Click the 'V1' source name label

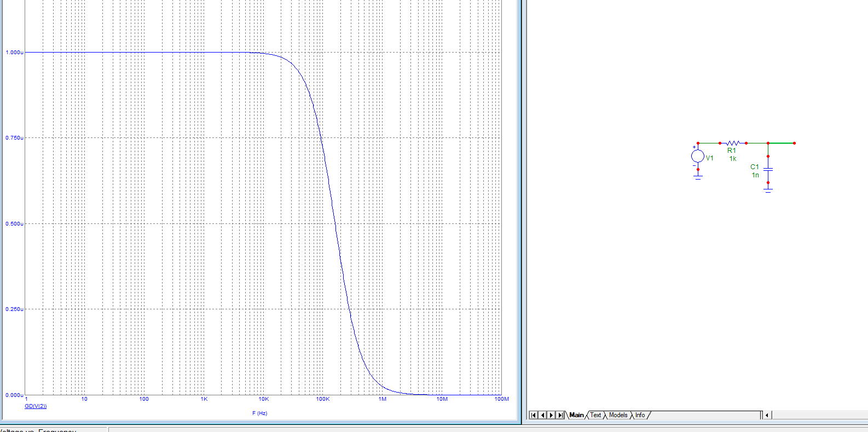coord(710,158)
